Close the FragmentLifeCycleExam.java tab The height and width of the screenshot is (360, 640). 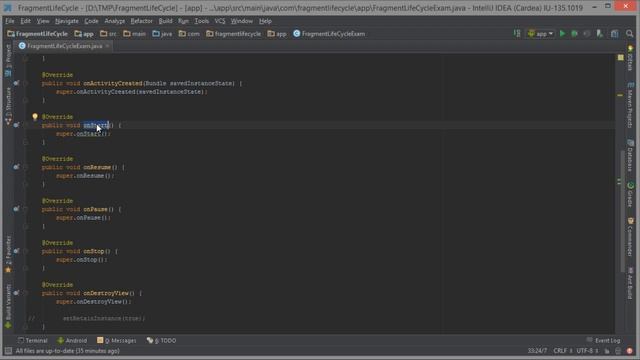point(107,46)
